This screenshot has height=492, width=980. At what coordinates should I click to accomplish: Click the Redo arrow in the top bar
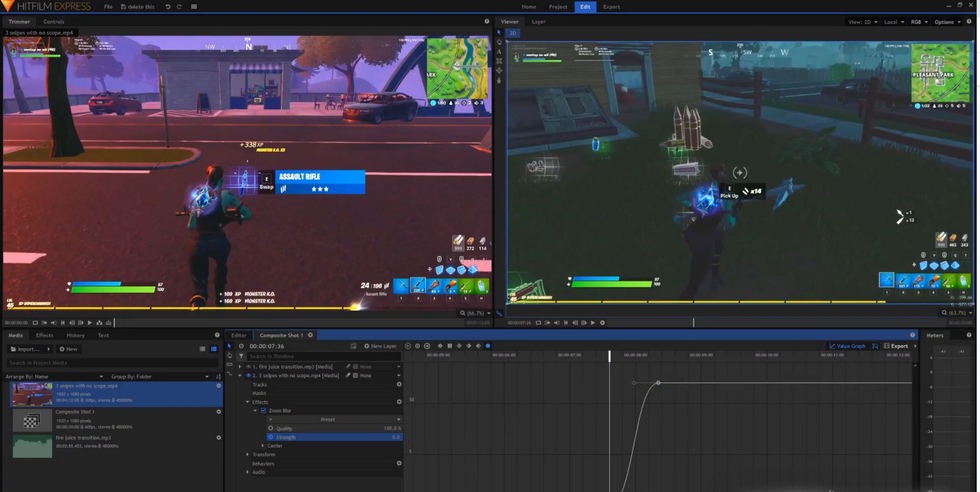179,7
